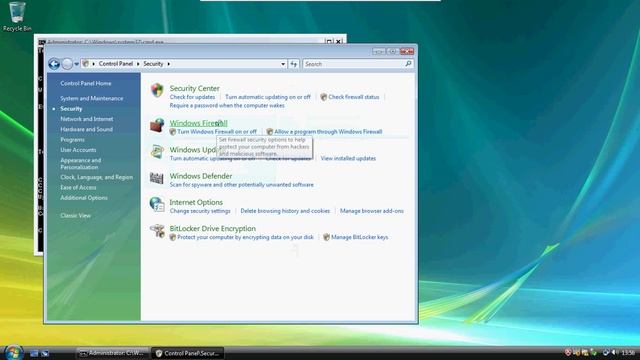
Task: Click Manage browser add-ons link
Action: coord(371,211)
